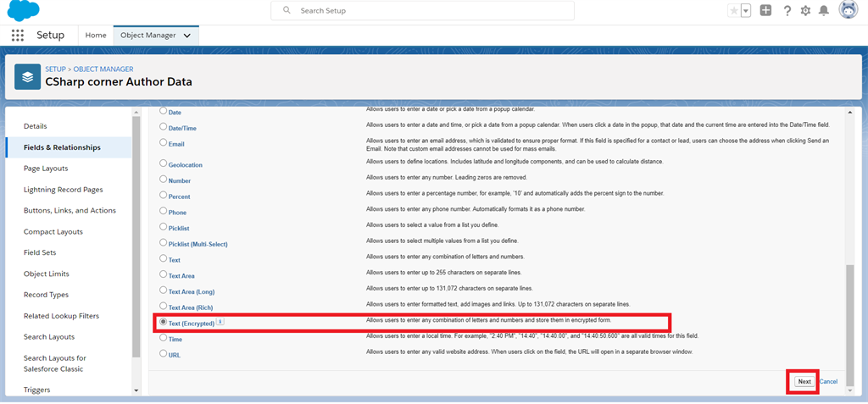Select the Date radio button
The height and width of the screenshot is (404, 868).
tap(164, 111)
